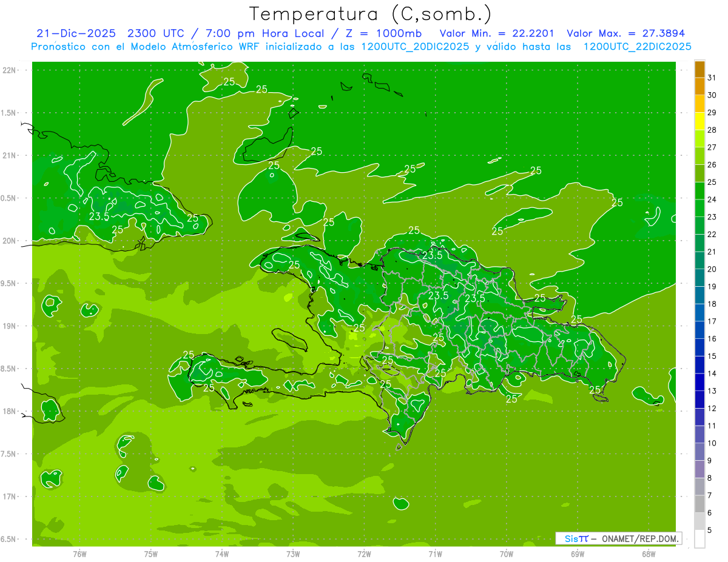Click the white swatch at the legend bottom
This screenshot has width=728, height=562.
699,539
